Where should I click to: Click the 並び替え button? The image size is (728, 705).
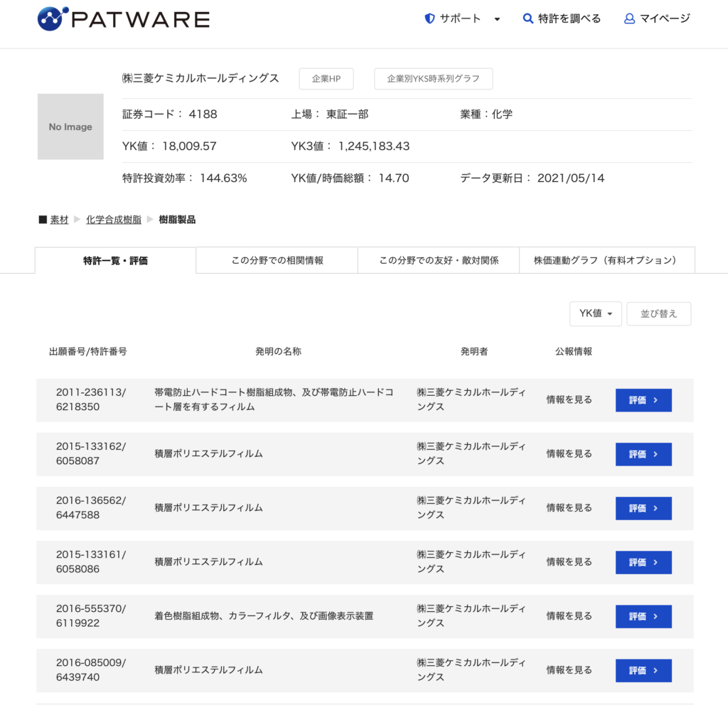pos(659,313)
